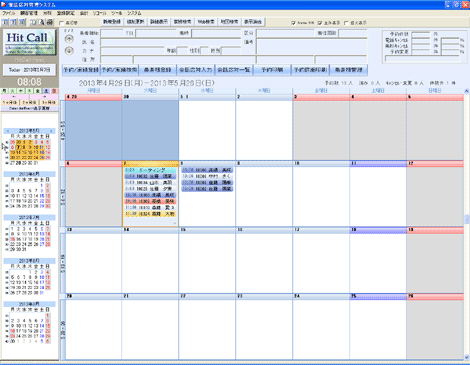Click the printer toolbar icon
Image resolution: width=470 pixels, height=365 pixels.
49,22
